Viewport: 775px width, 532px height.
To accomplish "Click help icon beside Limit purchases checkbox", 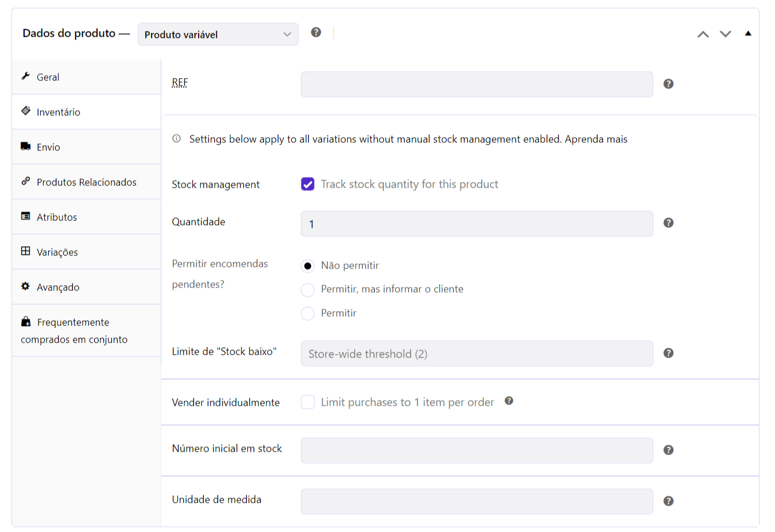I will pos(509,401).
